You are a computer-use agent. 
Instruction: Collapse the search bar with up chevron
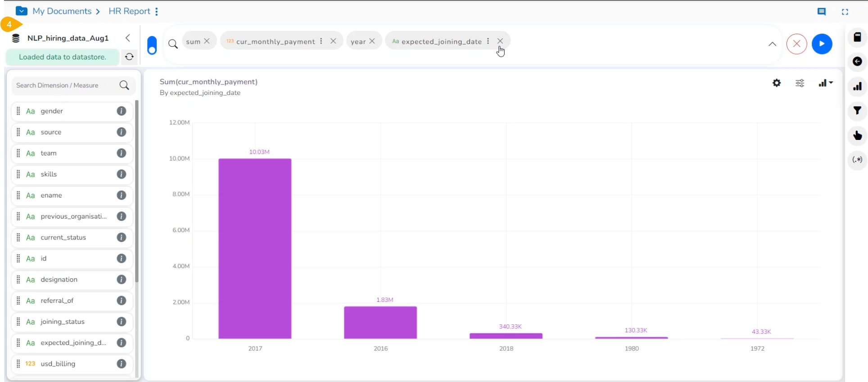[x=773, y=44]
